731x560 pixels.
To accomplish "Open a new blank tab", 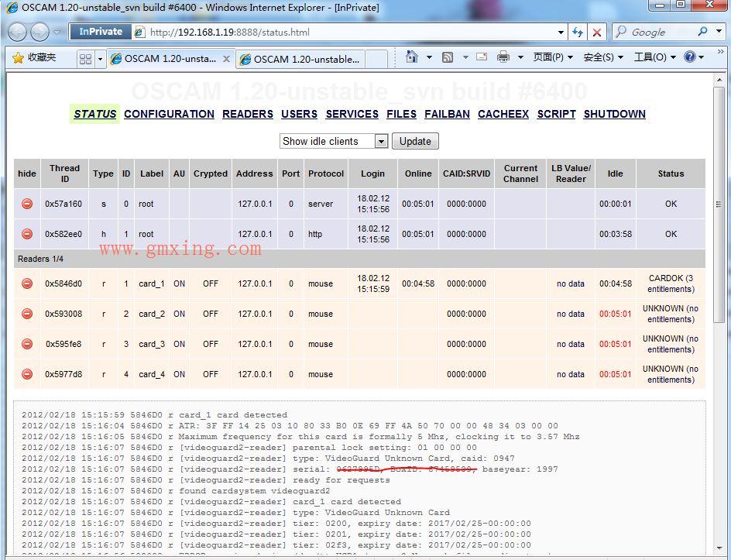I will pyautogui.click(x=376, y=59).
